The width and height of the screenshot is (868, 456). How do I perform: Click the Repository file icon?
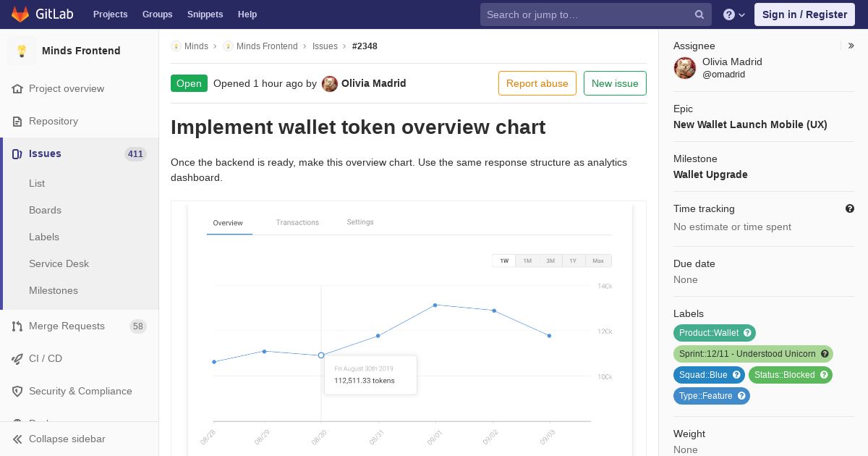pos(17,122)
